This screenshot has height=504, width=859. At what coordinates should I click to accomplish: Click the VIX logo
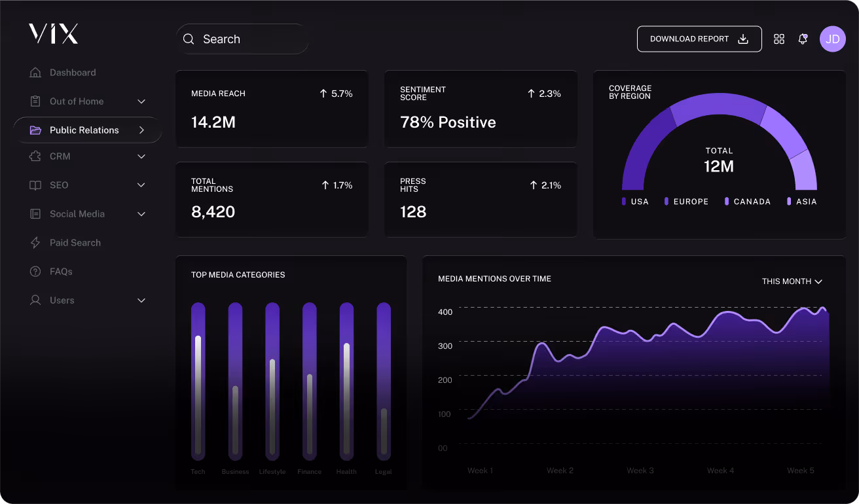pyautogui.click(x=54, y=34)
